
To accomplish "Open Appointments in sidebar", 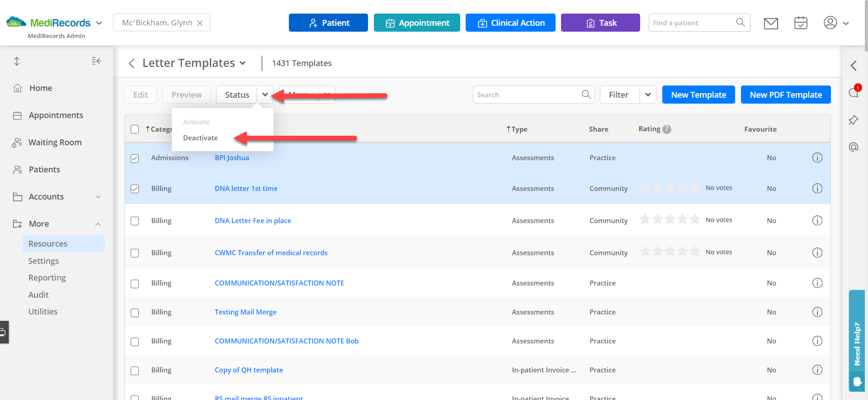I will 56,115.
